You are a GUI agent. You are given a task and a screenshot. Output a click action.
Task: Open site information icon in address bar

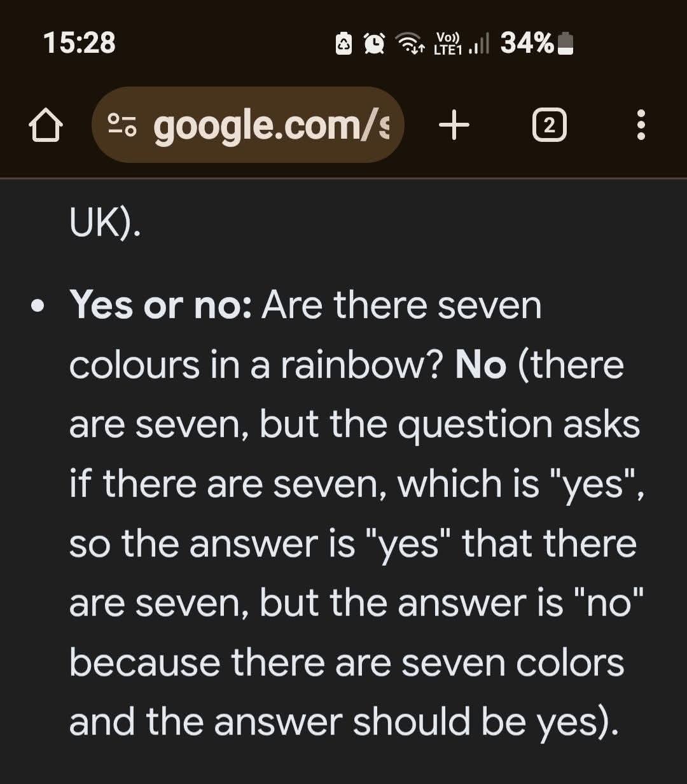[121, 125]
